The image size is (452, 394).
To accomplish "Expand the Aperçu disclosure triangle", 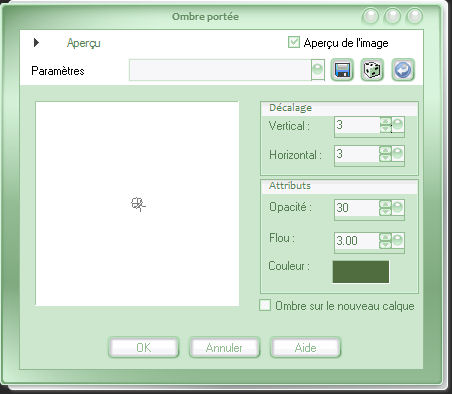I will pos(36,42).
